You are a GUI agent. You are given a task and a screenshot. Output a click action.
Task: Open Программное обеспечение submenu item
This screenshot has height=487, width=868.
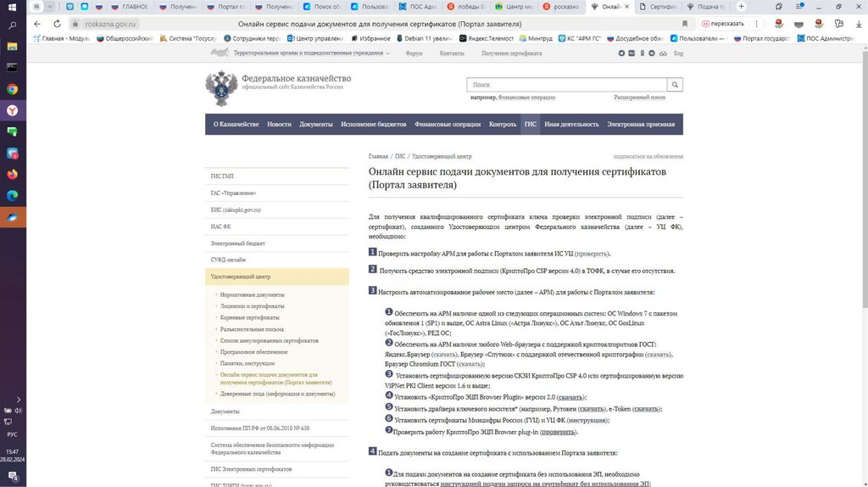253,352
